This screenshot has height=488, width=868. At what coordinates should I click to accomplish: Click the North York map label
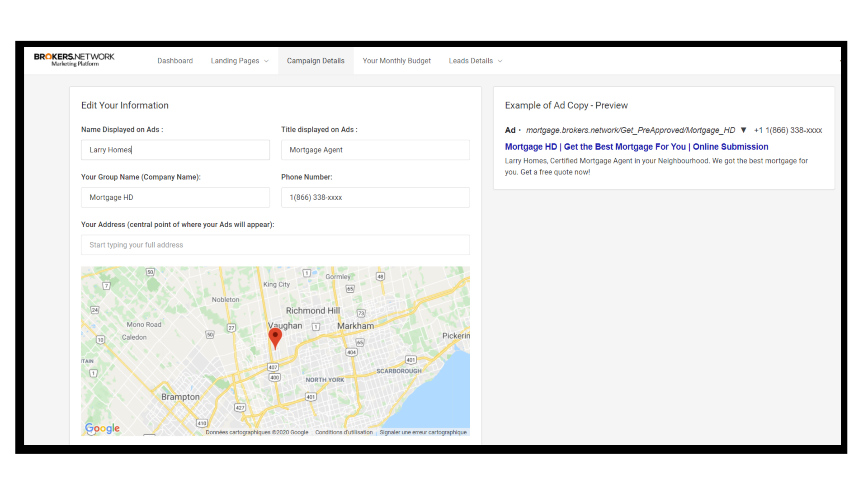coord(325,380)
